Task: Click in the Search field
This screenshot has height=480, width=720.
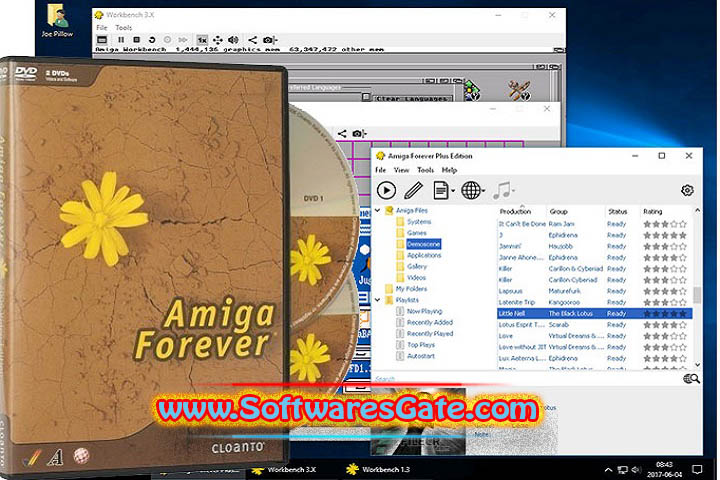Action: point(526,379)
